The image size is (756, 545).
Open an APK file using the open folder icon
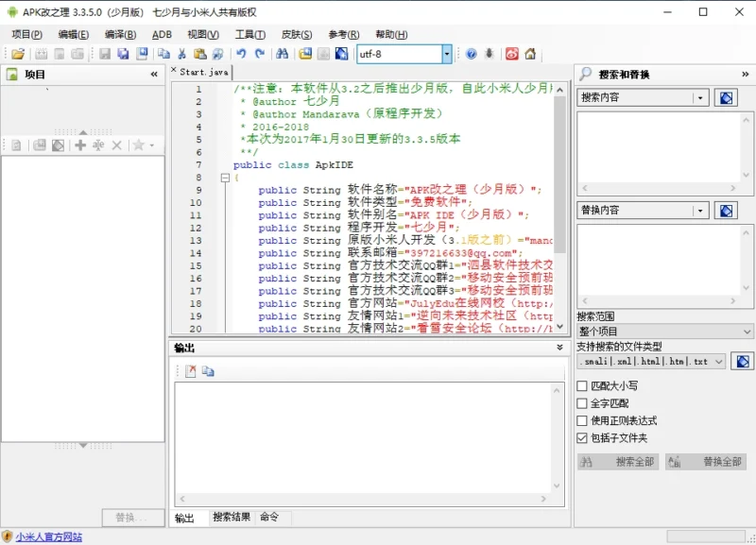tap(17, 54)
